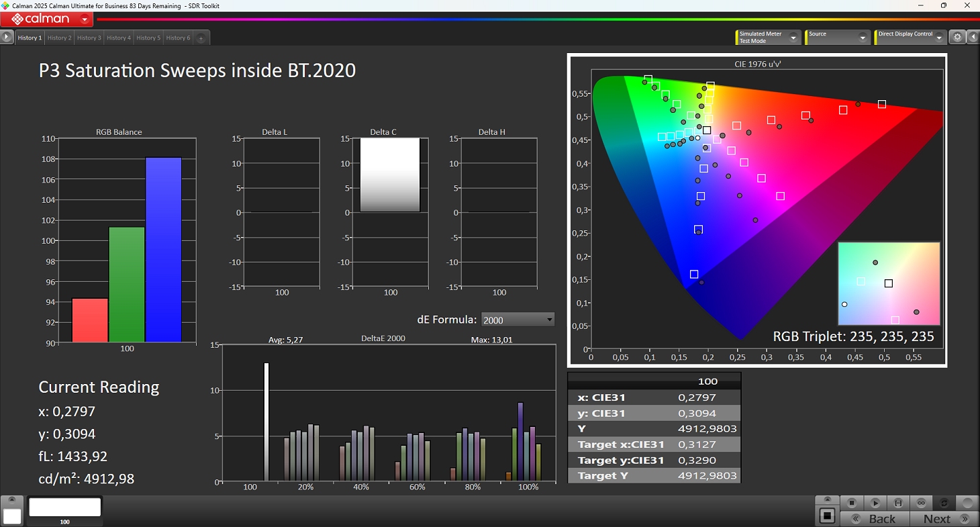
Task: Toggle the black square pattern button
Action: click(x=828, y=516)
